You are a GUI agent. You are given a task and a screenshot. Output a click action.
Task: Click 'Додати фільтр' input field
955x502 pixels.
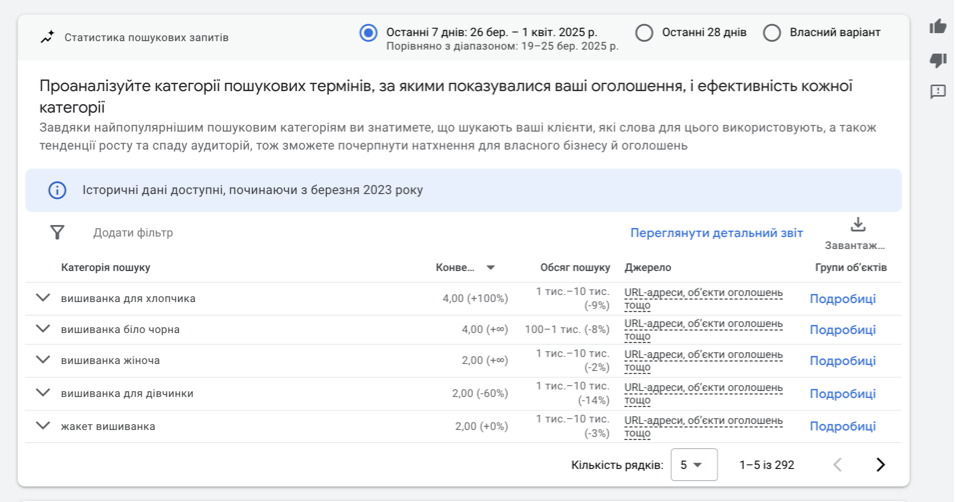tap(133, 233)
